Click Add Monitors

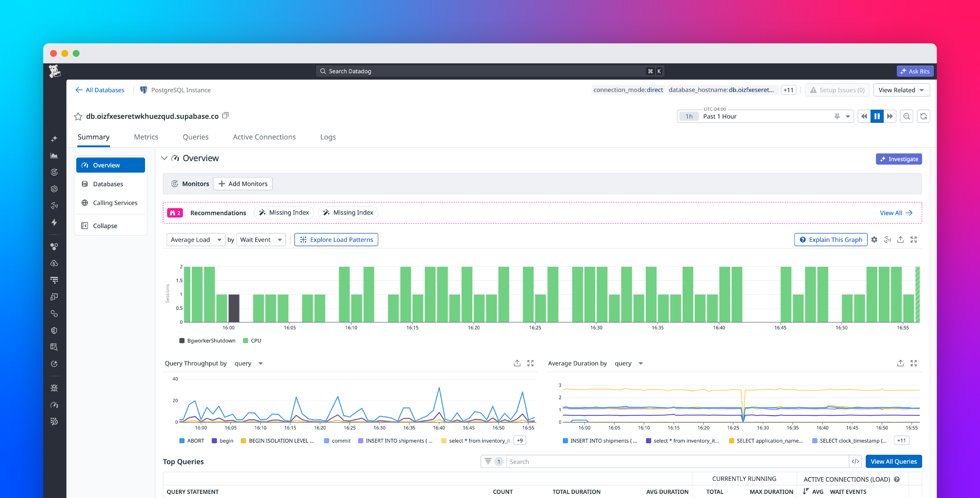[x=243, y=184]
